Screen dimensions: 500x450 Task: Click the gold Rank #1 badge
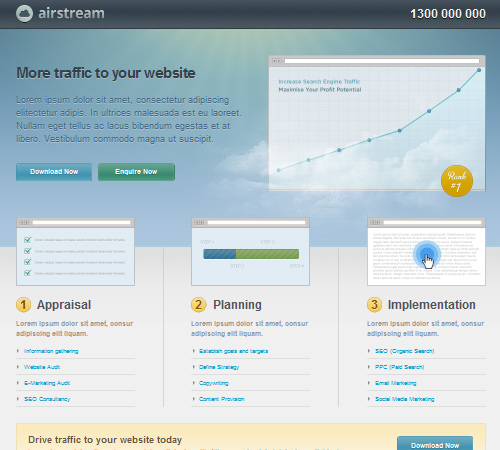pyautogui.click(x=457, y=181)
